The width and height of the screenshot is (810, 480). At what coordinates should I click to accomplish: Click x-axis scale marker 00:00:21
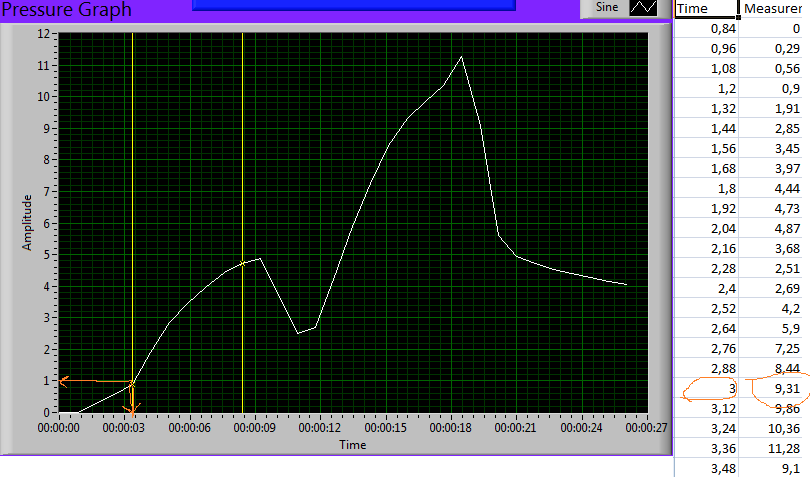(x=516, y=428)
